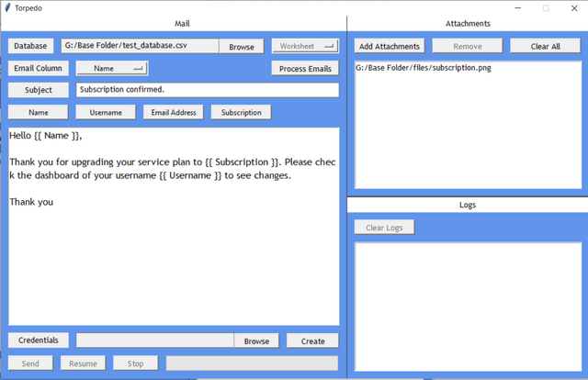Click the Attachments section header
Screen dimensions: 588x380
pos(468,24)
